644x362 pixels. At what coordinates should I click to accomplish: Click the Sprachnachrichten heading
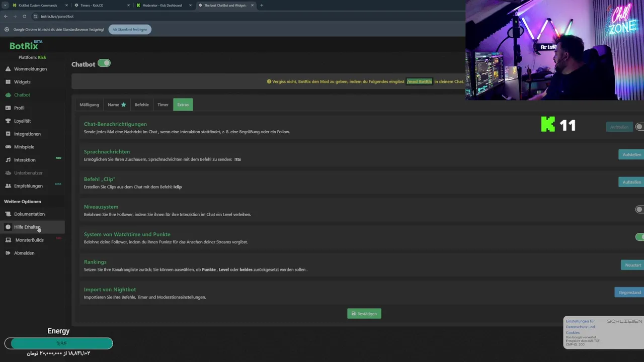coord(107,152)
